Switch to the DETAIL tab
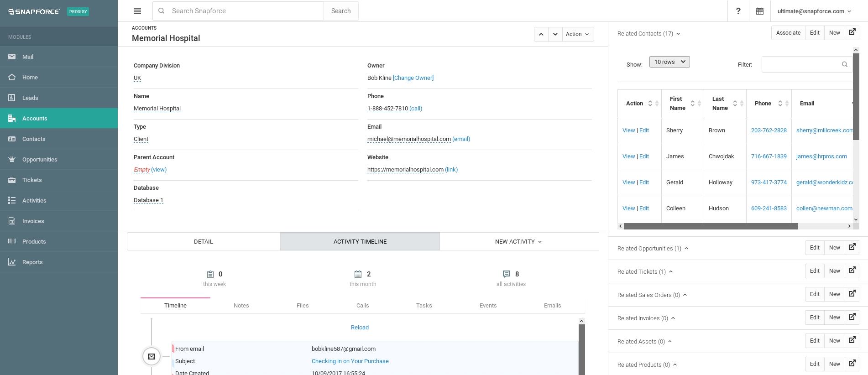The image size is (868, 375). click(204, 242)
